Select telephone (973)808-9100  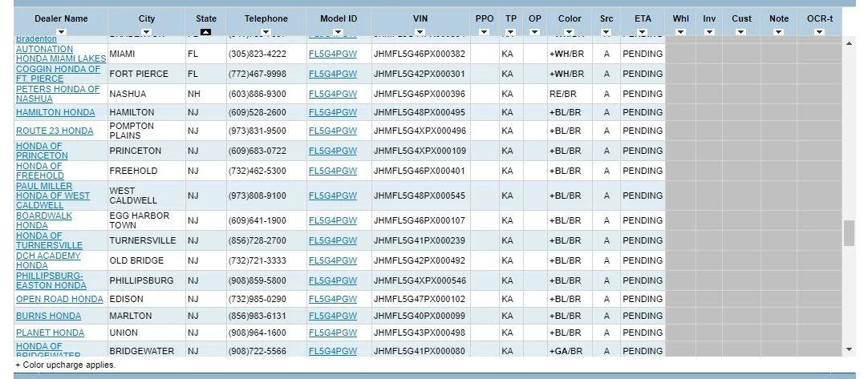[x=258, y=196]
